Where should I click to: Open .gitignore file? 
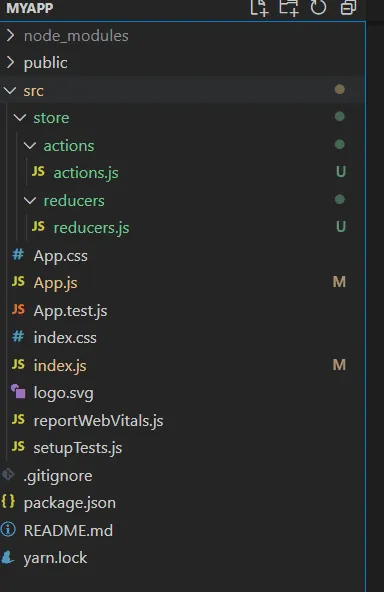[x=58, y=476]
